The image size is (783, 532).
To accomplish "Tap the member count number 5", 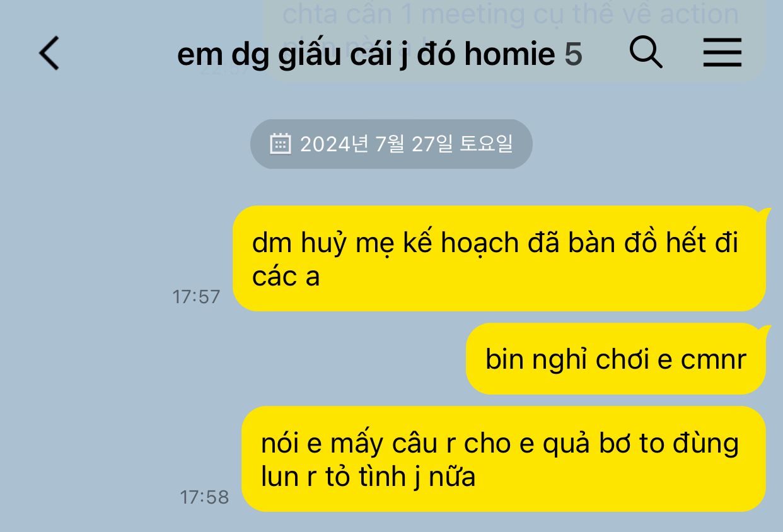I will (x=573, y=55).
